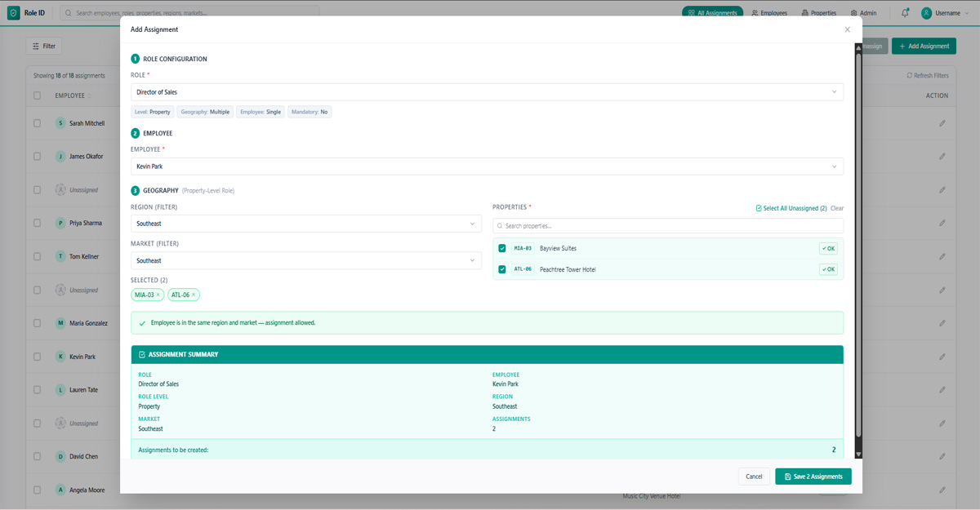
Task: Close the Add Assignment dialog
Action: (x=847, y=29)
